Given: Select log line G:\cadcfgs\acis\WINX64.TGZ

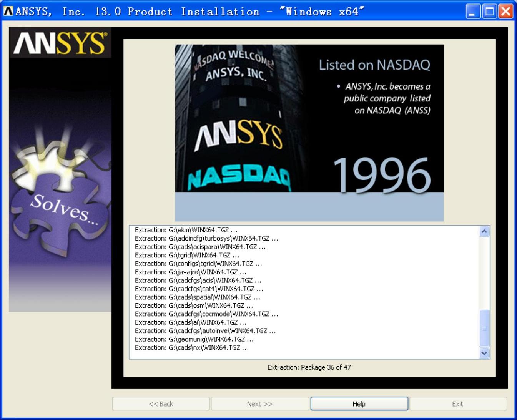Looking at the screenshot, I should [x=198, y=281].
